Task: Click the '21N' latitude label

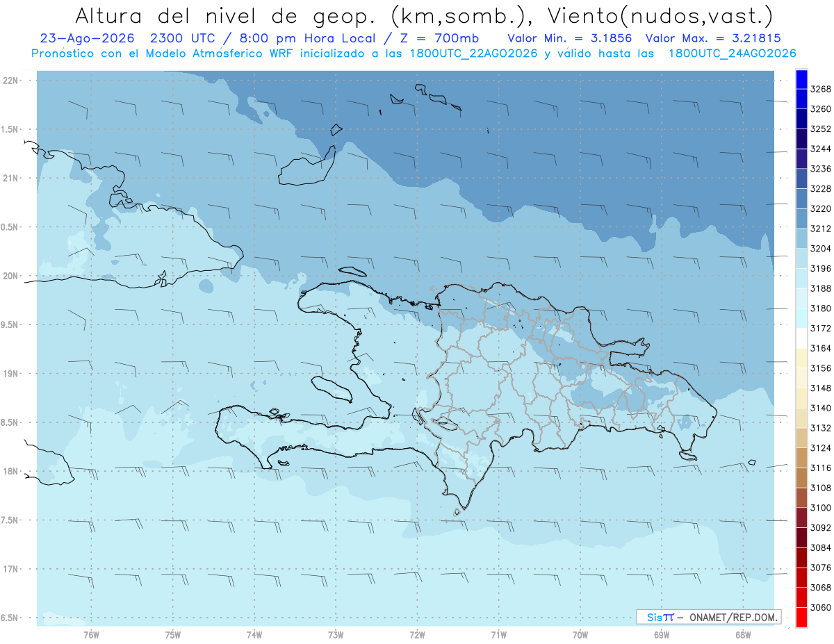Action: point(10,178)
